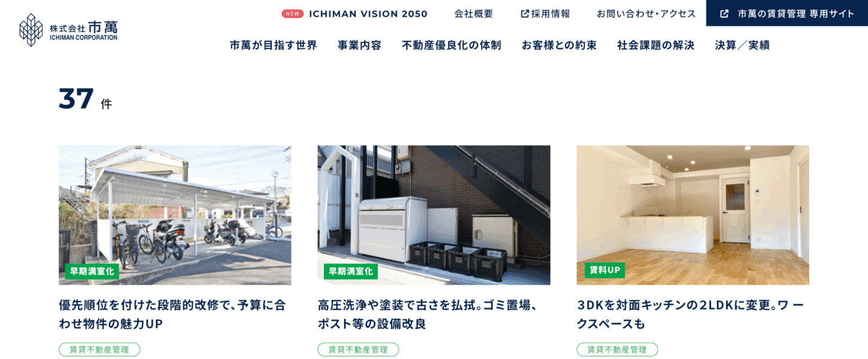
Task: Click the external link icon in navy button
Action: 724,13
